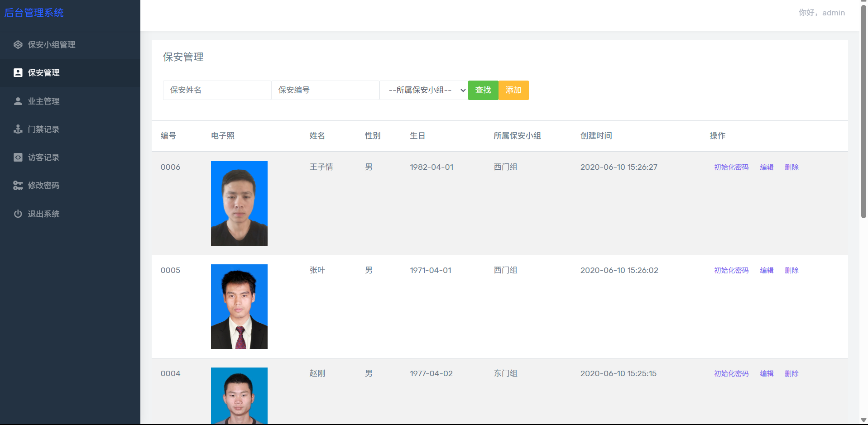
Task: Click name cell 赵刚
Action: click(x=317, y=373)
